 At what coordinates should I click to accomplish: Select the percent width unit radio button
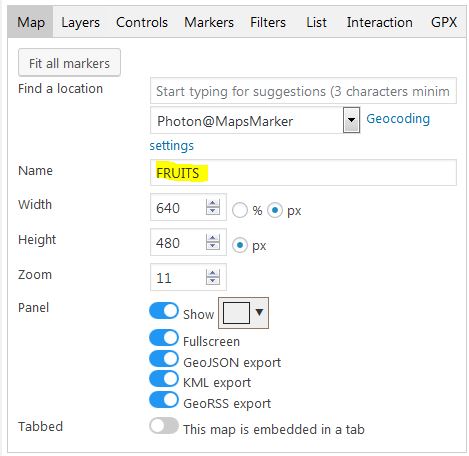pyautogui.click(x=240, y=210)
